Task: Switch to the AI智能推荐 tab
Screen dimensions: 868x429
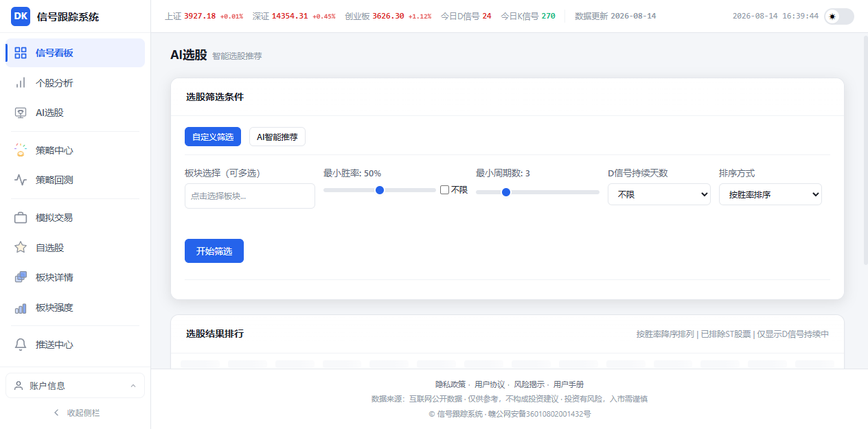Action: [277, 137]
